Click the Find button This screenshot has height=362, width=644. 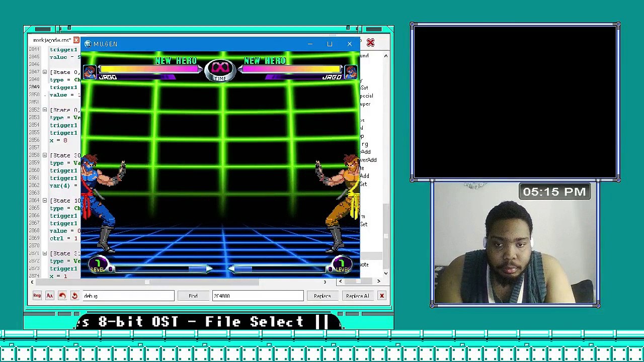click(x=193, y=296)
